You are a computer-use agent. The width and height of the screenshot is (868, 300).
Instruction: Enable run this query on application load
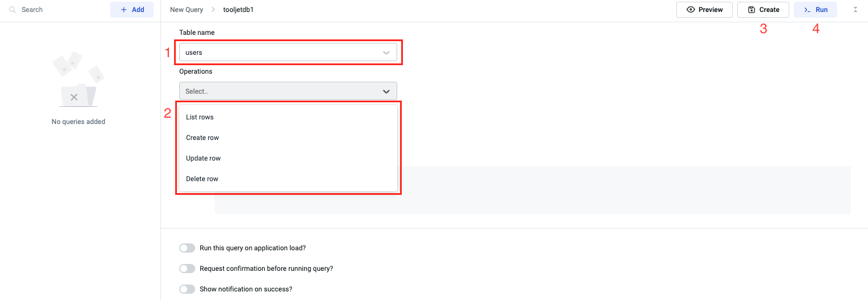tap(187, 248)
